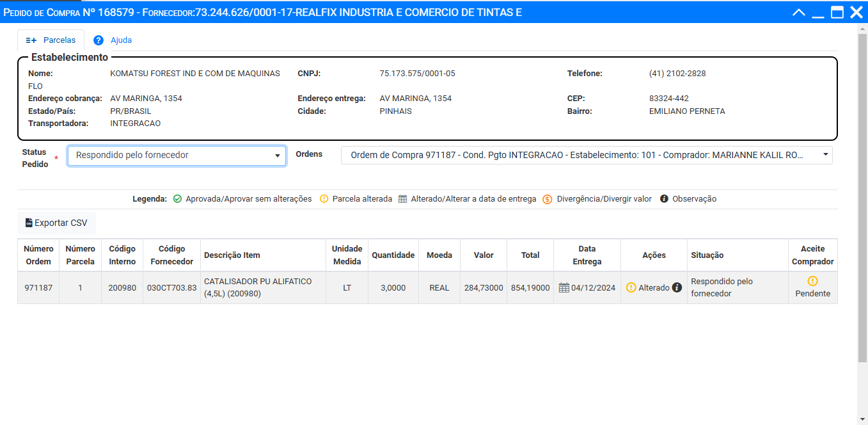Click the Número Ordem column header
The width and height of the screenshot is (868, 425).
38,255
